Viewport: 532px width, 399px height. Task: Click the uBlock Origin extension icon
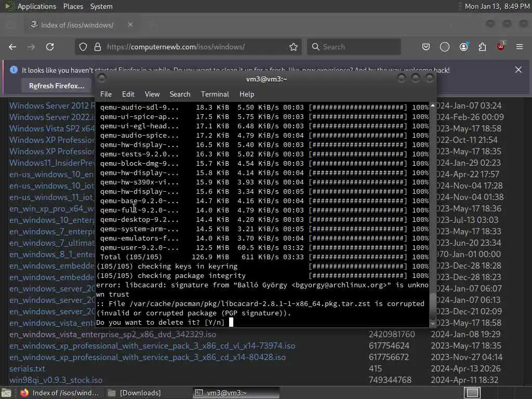(x=501, y=46)
